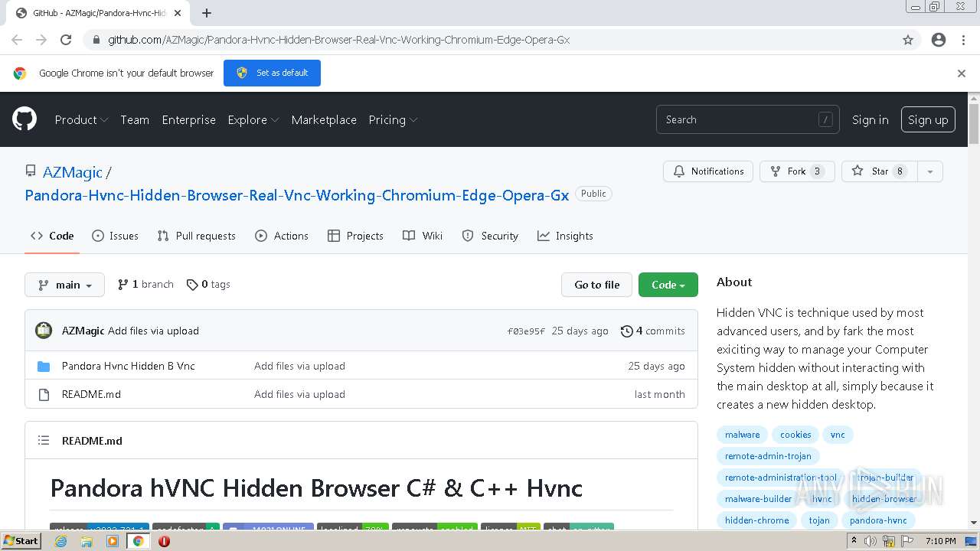Open commit hash f03e95f
This screenshot has height=551, width=980.
pos(526,331)
